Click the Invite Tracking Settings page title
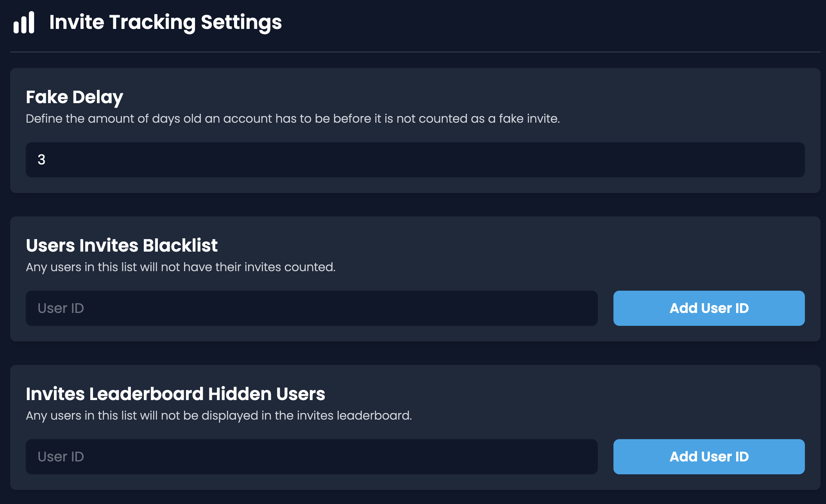This screenshot has width=826, height=504. coord(165,22)
